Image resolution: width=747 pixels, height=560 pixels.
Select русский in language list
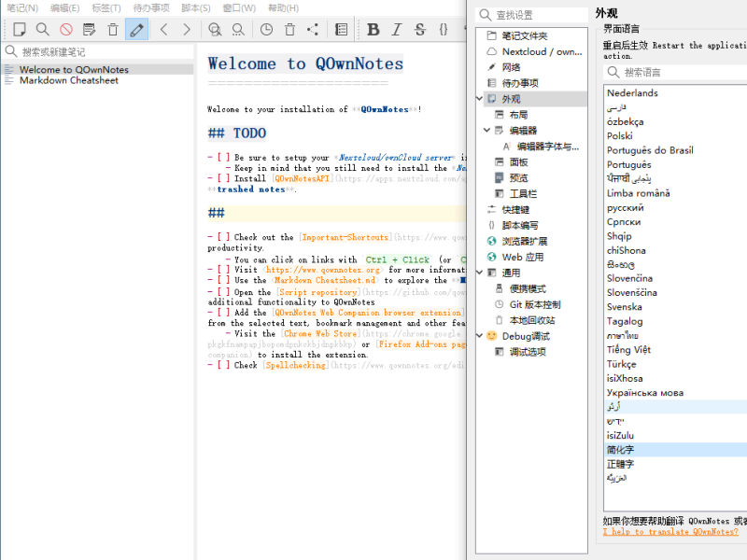tap(675, 207)
